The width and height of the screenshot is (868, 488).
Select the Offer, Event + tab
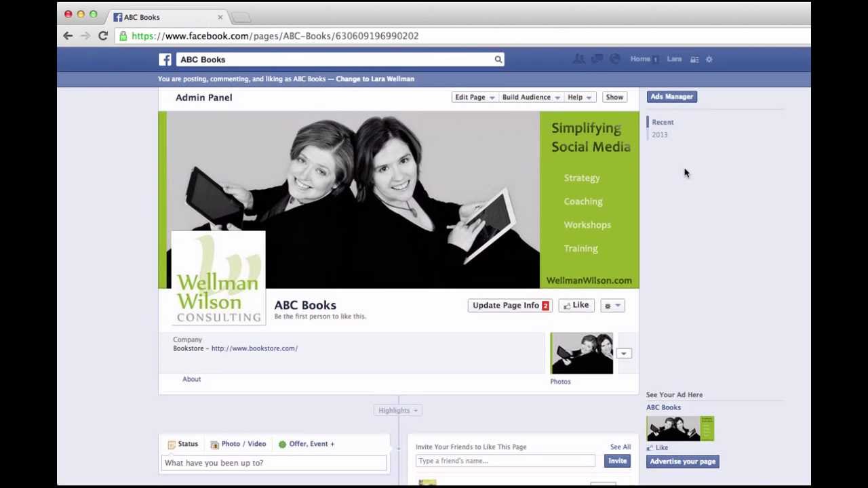click(307, 444)
